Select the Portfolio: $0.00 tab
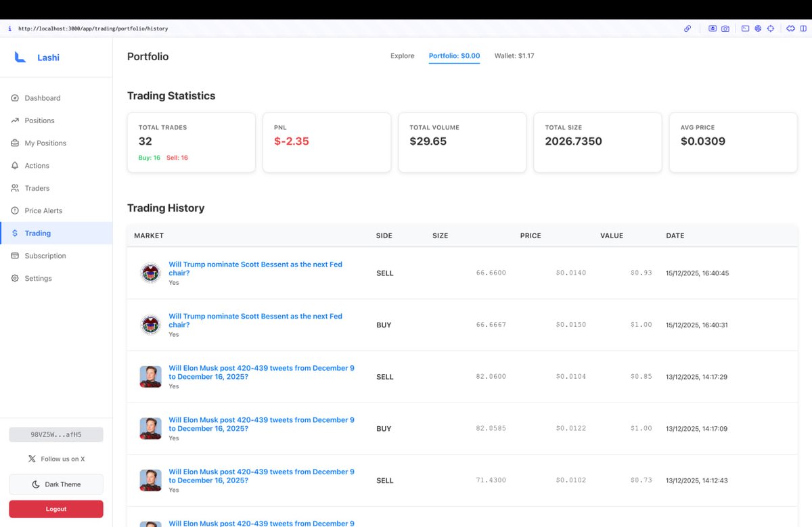The width and height of the screenshot is (812, 527). 454,56
